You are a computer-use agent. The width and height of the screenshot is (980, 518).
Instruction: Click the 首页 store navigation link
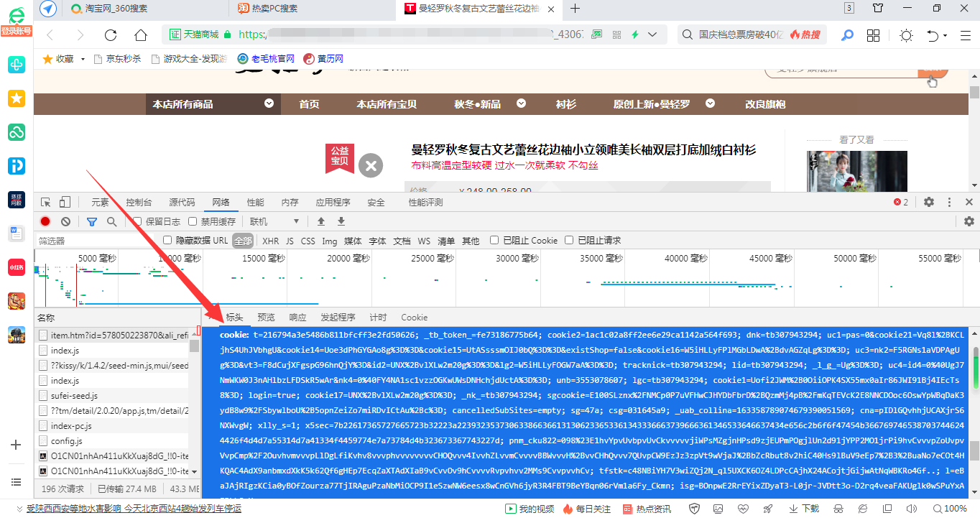pyautogui.click(x=309, y=104)
